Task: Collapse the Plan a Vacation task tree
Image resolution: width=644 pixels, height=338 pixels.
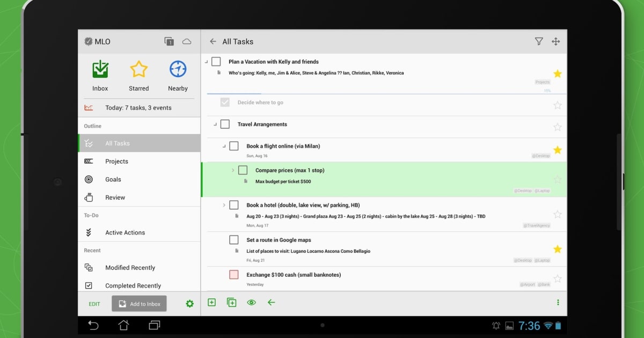Action: point(207,61)
